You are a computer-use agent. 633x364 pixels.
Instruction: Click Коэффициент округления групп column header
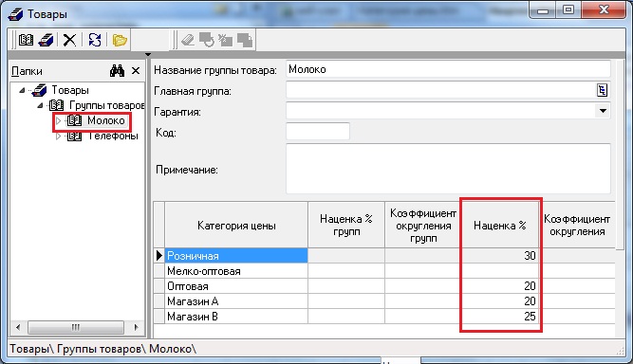click(x=423, y=225)
